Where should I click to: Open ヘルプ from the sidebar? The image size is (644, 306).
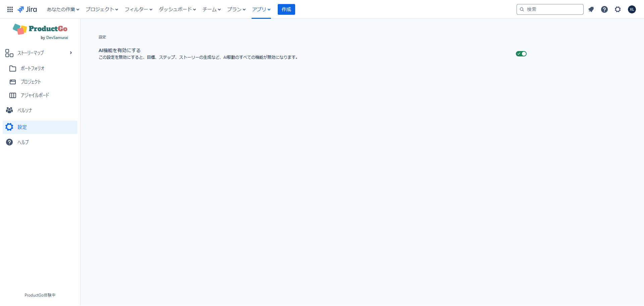[22, 142]
